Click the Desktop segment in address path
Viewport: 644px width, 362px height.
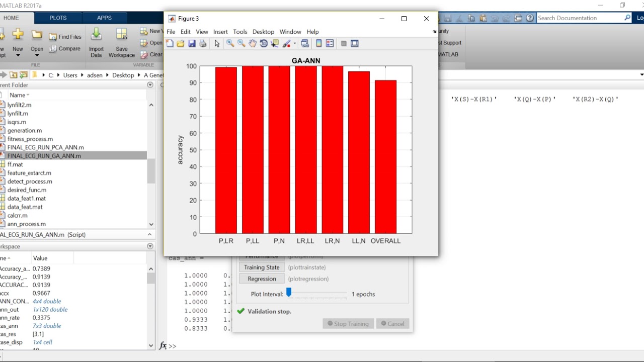pyautogui.click(x=123, y=75)
